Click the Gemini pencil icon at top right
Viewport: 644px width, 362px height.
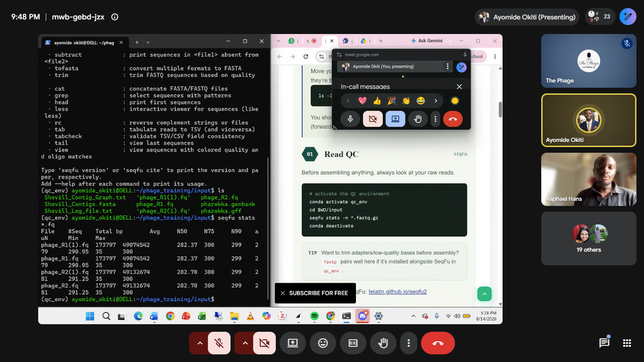pyautogui.click(x=628, y=17)
